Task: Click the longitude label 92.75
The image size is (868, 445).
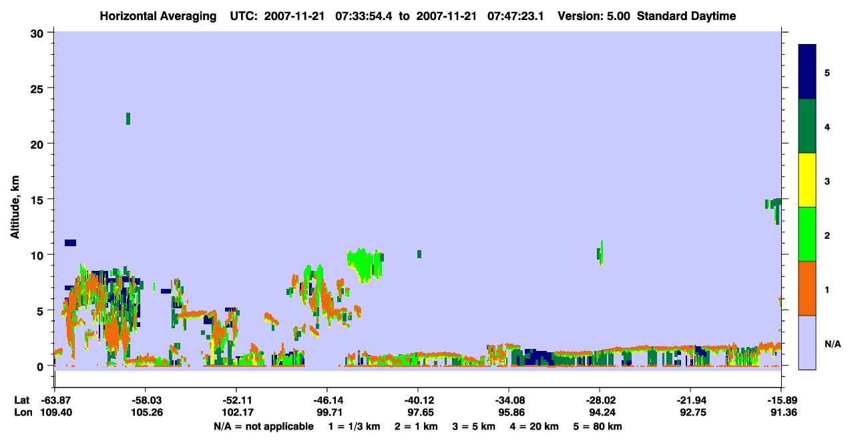Action: [690, 412]
